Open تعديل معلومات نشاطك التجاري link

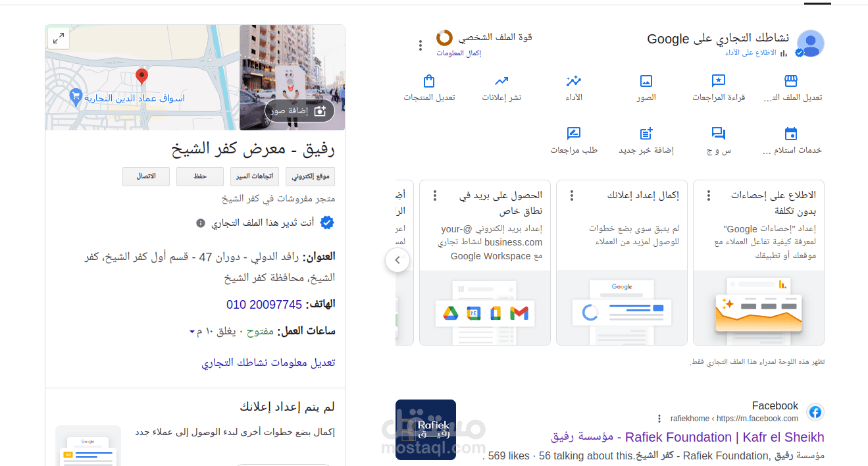pos(268,363)
